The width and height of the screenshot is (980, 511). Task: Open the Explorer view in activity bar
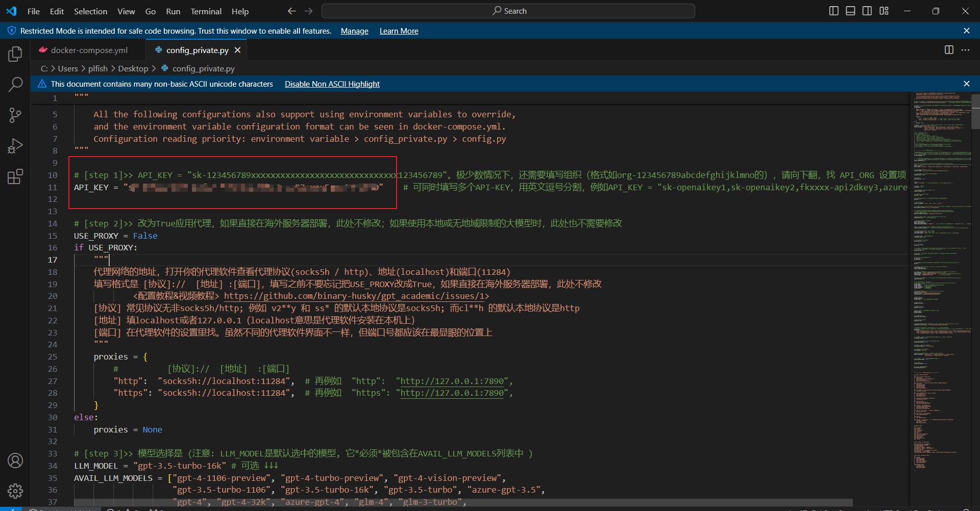(x=15, y=54)
